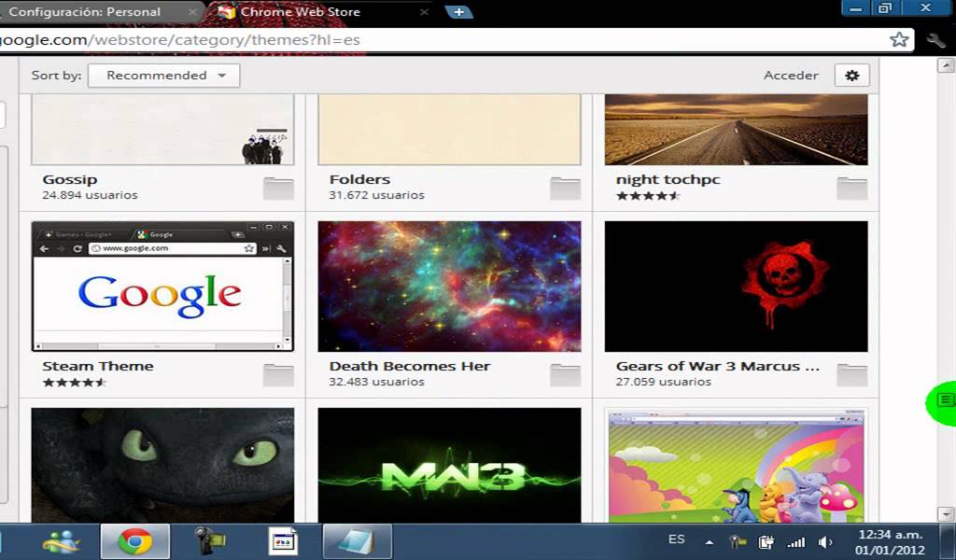The width and height of the screenshot is (956, 560).
Task: Click folder icon next to Gossip theme
Action: (x=278, y=189)
